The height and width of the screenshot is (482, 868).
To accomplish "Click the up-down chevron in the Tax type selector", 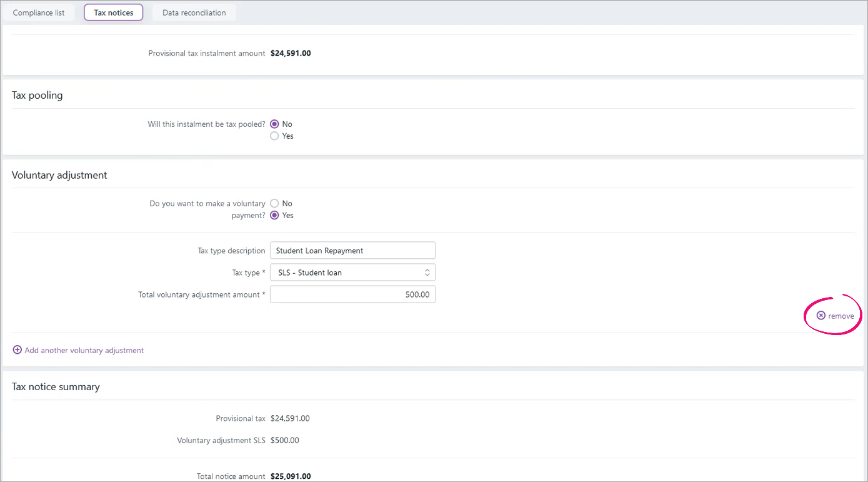I will click(x=427, y=273).
